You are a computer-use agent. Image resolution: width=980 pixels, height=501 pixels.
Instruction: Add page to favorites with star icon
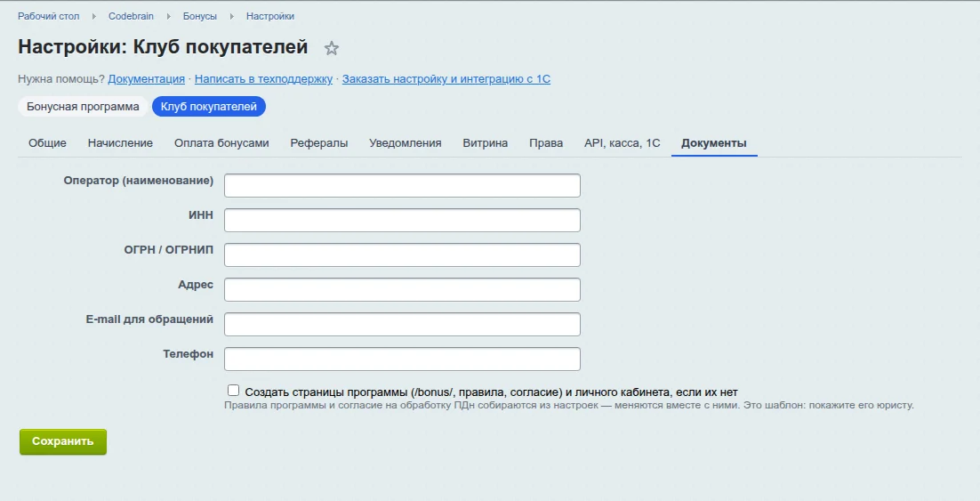331,48
